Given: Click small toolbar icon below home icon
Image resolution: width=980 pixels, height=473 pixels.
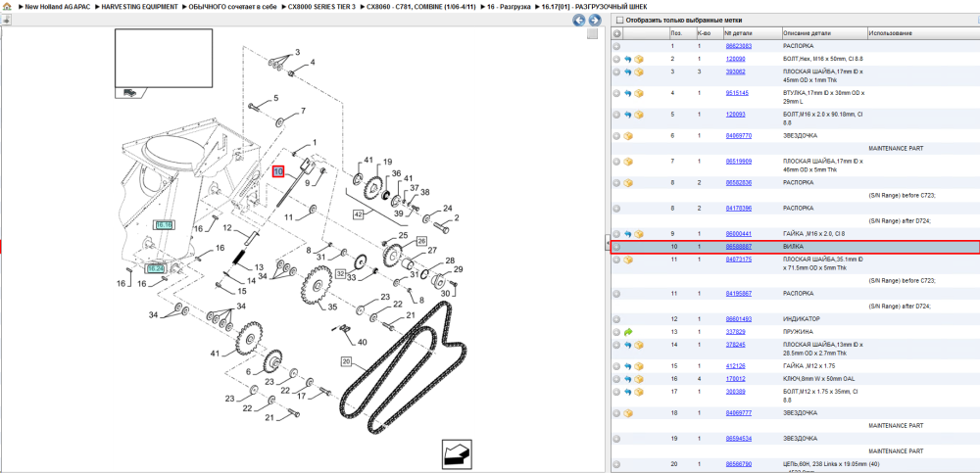Looking at the screenshot, I should 6,20.
